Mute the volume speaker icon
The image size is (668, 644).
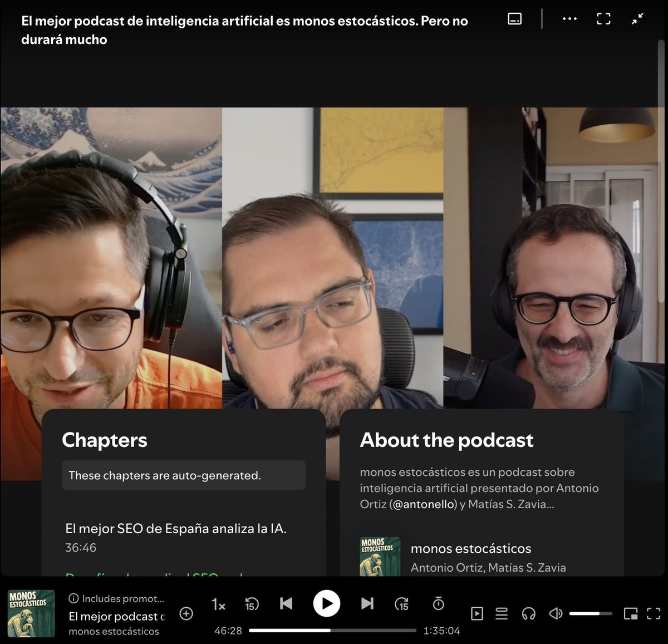click(556, 613)
